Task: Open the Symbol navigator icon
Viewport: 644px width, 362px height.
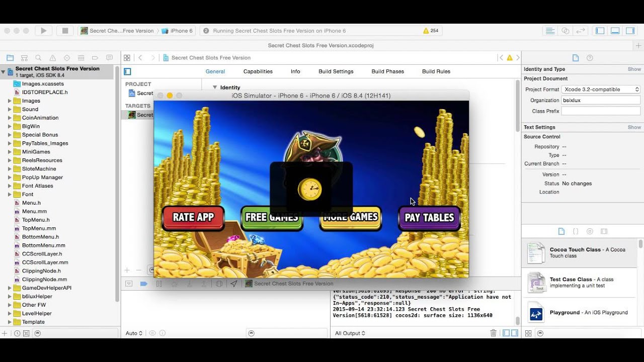Action: tap(24, 58)
